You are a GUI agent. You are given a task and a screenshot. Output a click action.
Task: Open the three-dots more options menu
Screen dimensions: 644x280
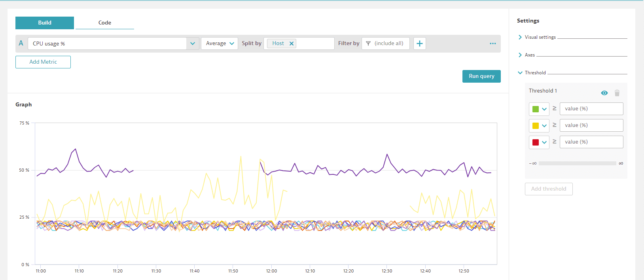[x=492, y=44]
